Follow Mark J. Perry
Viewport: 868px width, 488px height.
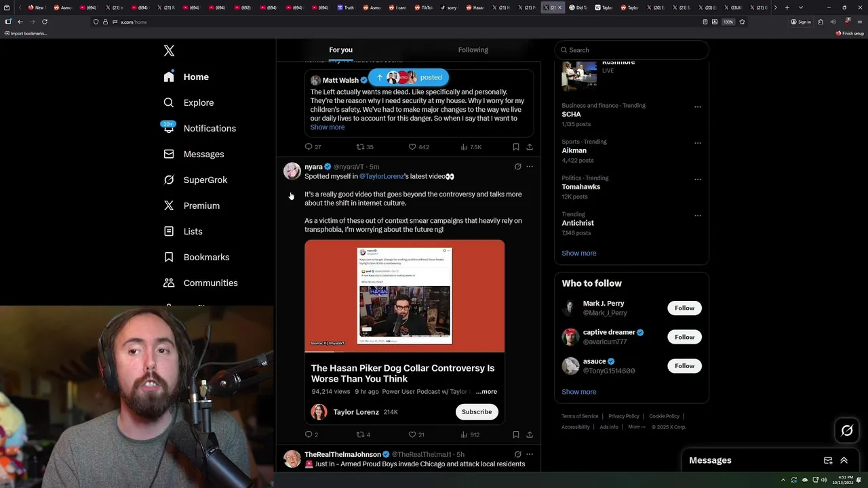click(x=684, y=308)
